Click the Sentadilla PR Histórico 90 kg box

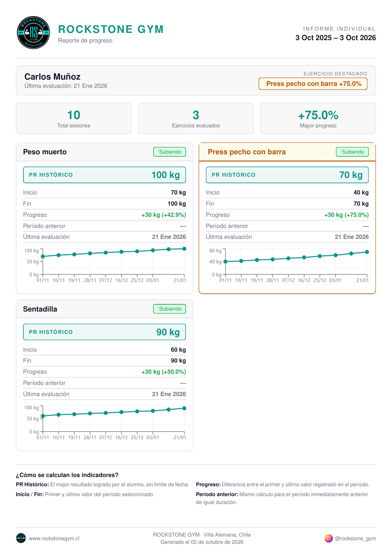[x=104, y=332]
